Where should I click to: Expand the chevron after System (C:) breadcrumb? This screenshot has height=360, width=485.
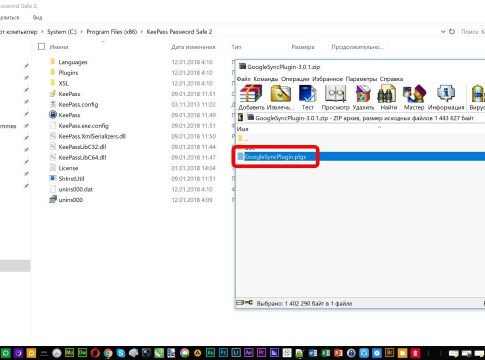(x=82, y=32)
